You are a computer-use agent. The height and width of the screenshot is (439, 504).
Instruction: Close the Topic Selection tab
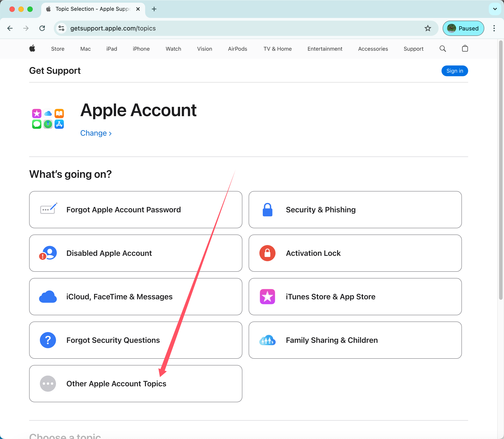click(x=138, y=9)
